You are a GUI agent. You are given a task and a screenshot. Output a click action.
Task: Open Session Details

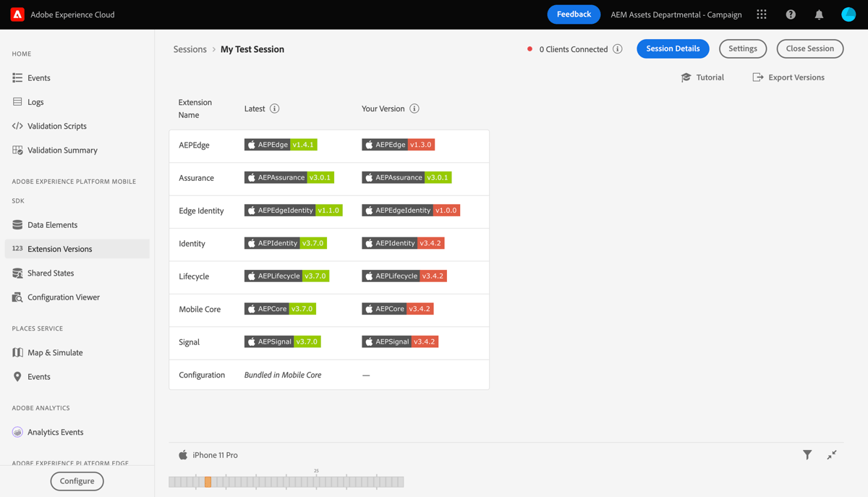click(673, 48)
